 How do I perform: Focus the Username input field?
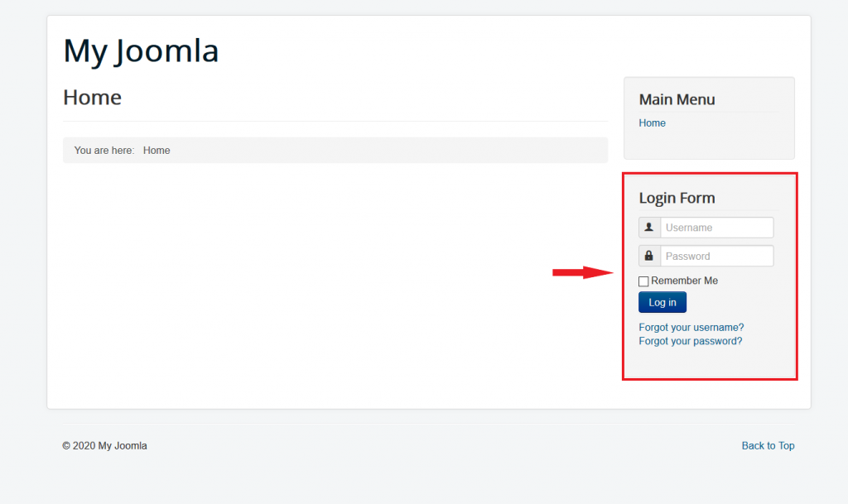pos(716,228)
